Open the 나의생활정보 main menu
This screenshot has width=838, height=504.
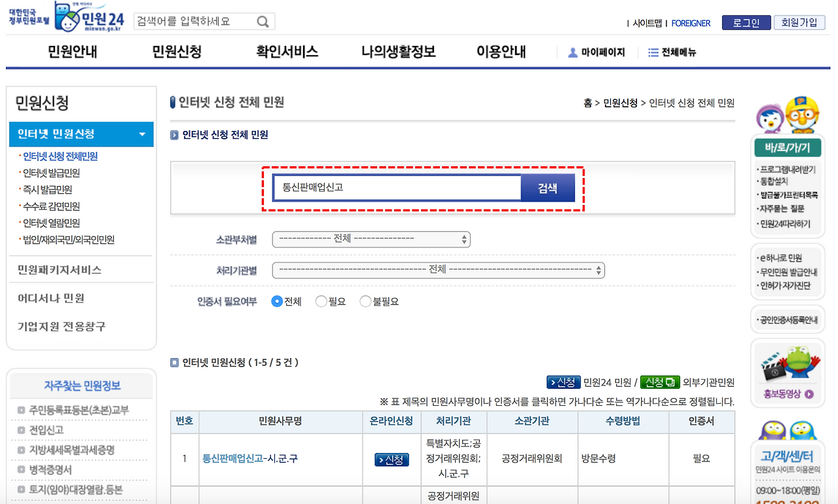tap(398, 52)
